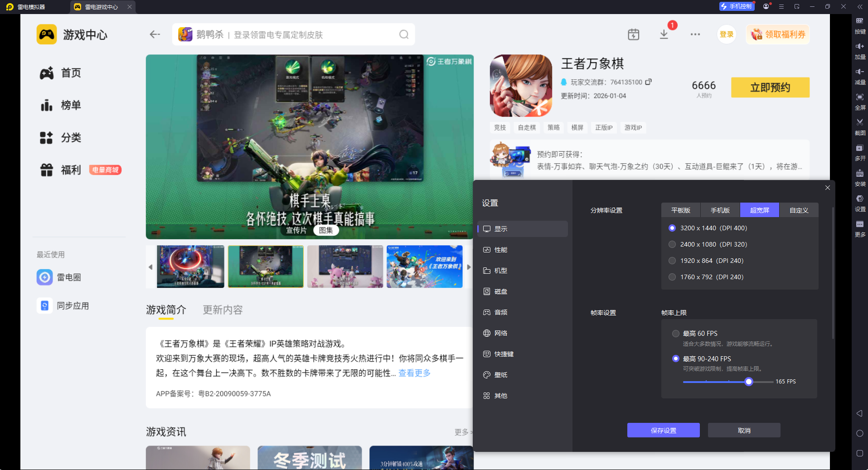Image resolution: width=868 pixels, height=470 pixels.
Task: Click the Android back triangle button
Action: 859,413
